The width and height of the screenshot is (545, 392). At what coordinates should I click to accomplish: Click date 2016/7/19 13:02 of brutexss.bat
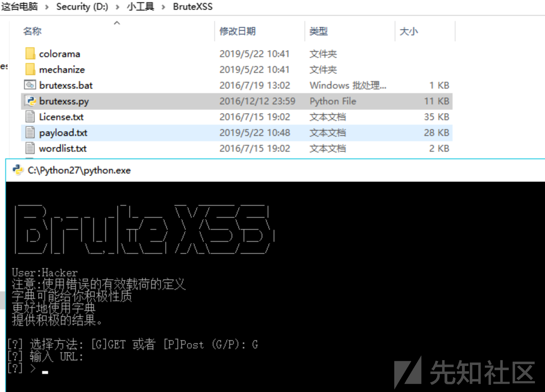click(x=255, y=85)
